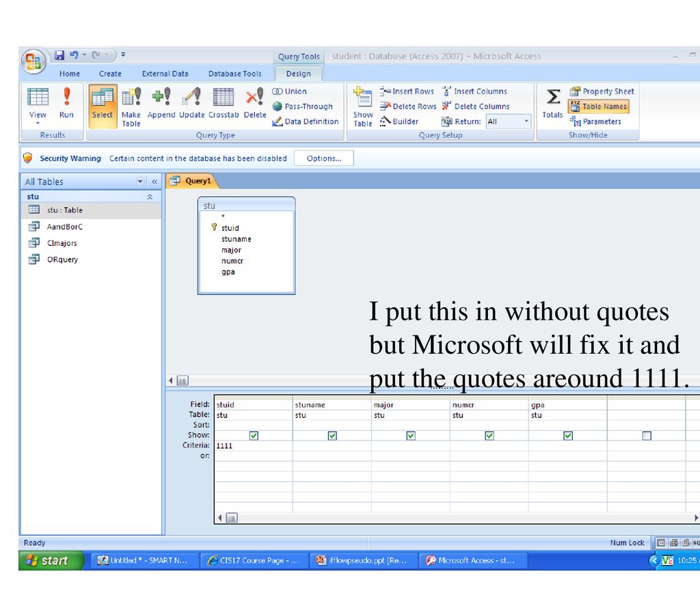
Task: Collapse the navigation pane shutter bar
Action: (x=154, y=182)
